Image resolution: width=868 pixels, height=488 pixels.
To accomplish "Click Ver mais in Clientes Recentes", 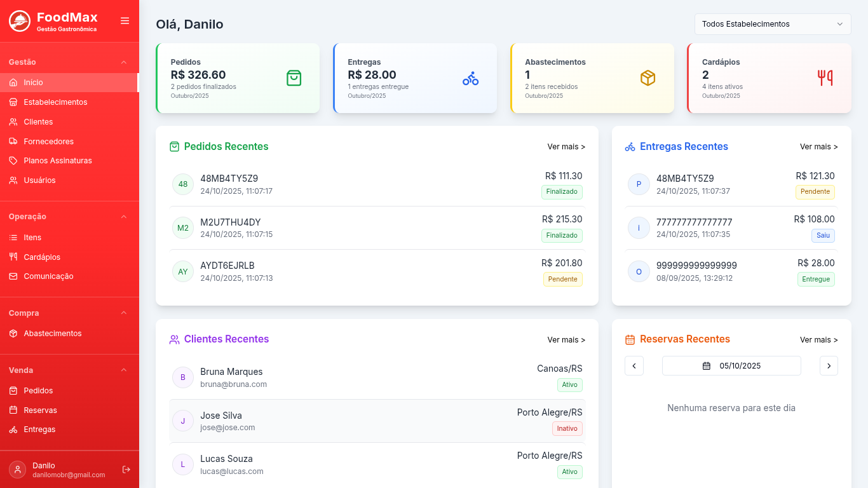I will pos(566,340).
